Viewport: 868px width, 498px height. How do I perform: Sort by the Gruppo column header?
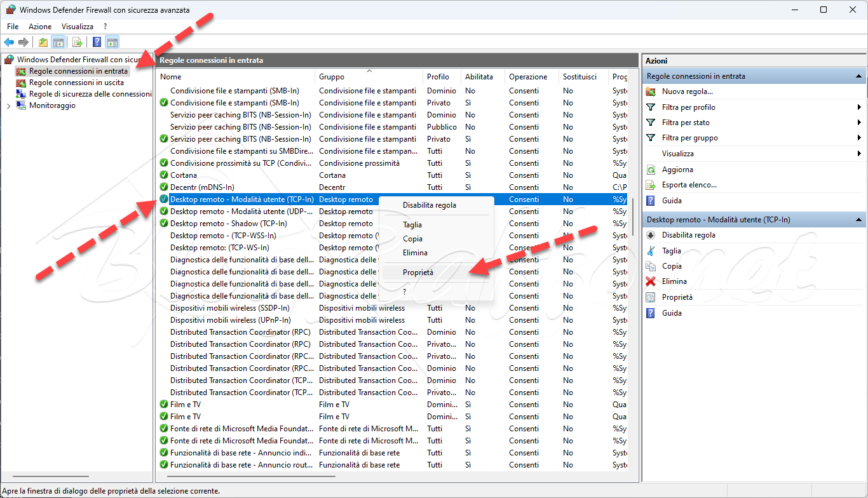(x=369, y=77)
